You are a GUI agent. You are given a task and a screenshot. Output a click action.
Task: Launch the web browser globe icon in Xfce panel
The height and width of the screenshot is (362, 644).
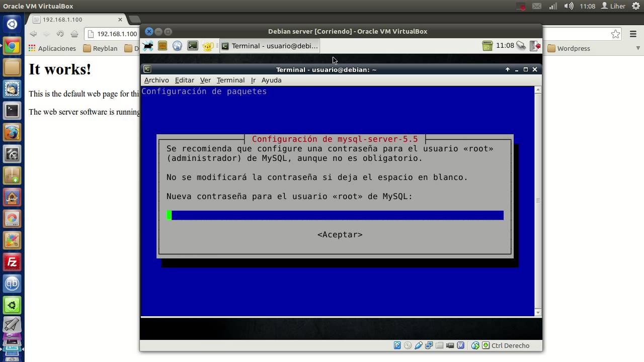point(177,46)
